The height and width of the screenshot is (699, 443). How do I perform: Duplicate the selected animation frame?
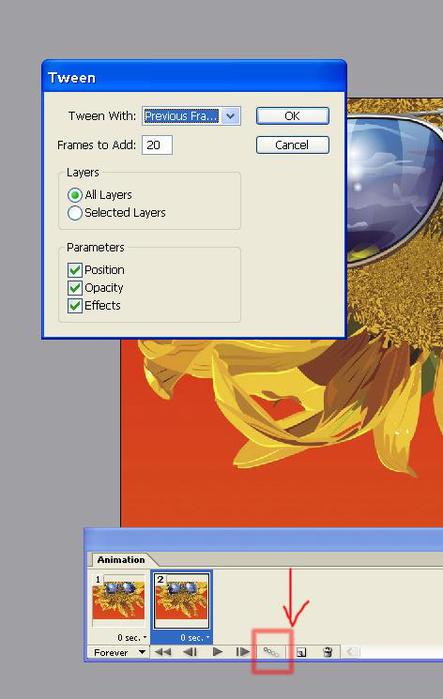click(301, 653)
